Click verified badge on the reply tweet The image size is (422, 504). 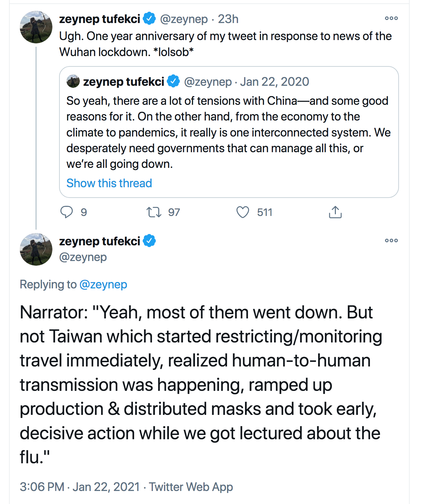click(149, 241)
